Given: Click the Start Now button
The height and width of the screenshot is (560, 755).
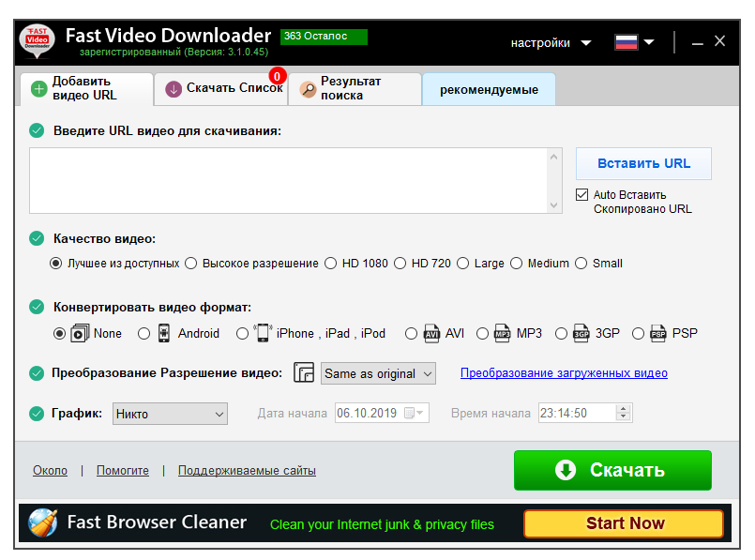Looking at the screenshot, I should 624,523.
